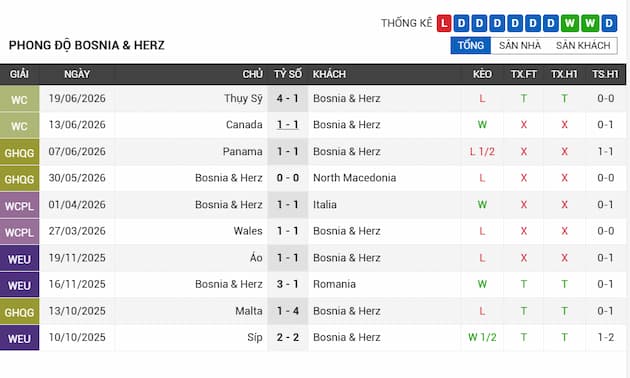Image resolution: width=630 pixels, height=378 pixels.
Task: Select the WC league badge for 19/06/2026
Action: pyautogui.click(x=19, y=99)
